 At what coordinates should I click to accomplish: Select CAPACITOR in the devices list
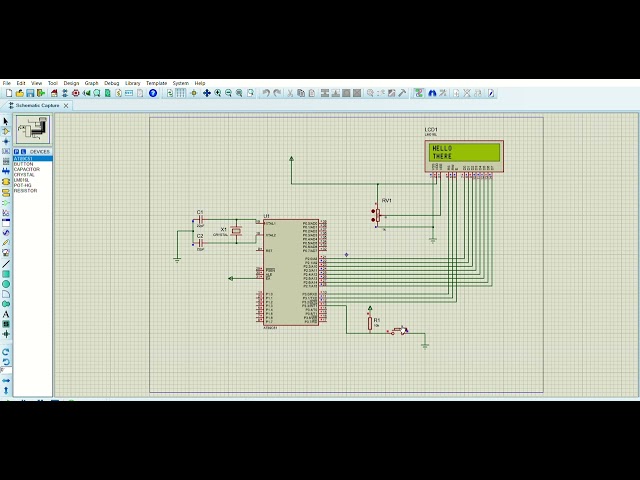point(27,169)
